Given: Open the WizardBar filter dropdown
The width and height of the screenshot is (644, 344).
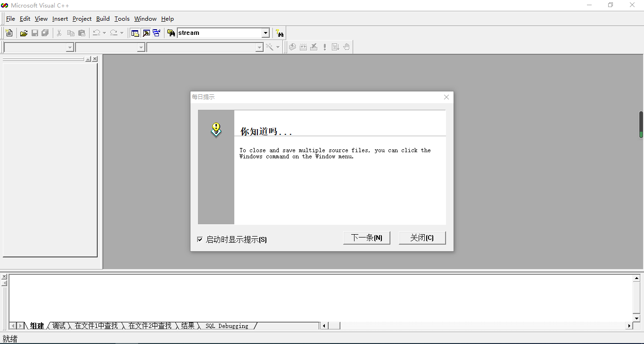Looking at the screenshot, I should click(x=141, y=47).
